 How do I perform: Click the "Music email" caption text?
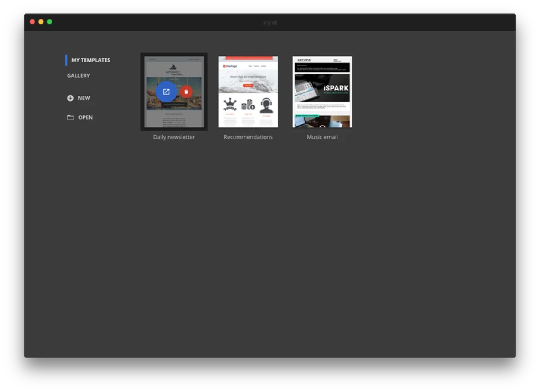322,137
